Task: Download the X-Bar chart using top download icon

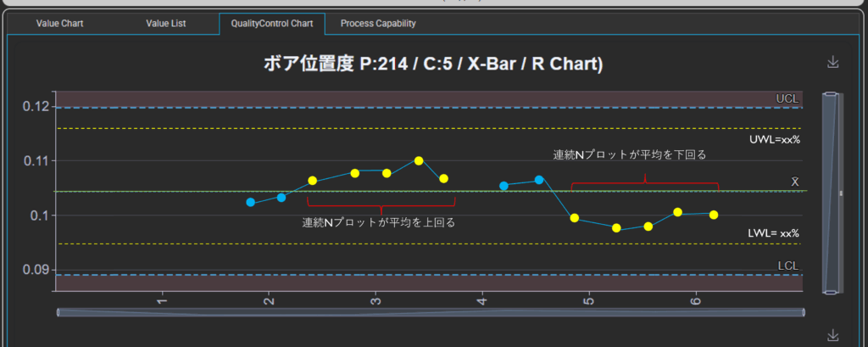Action: 832,63
